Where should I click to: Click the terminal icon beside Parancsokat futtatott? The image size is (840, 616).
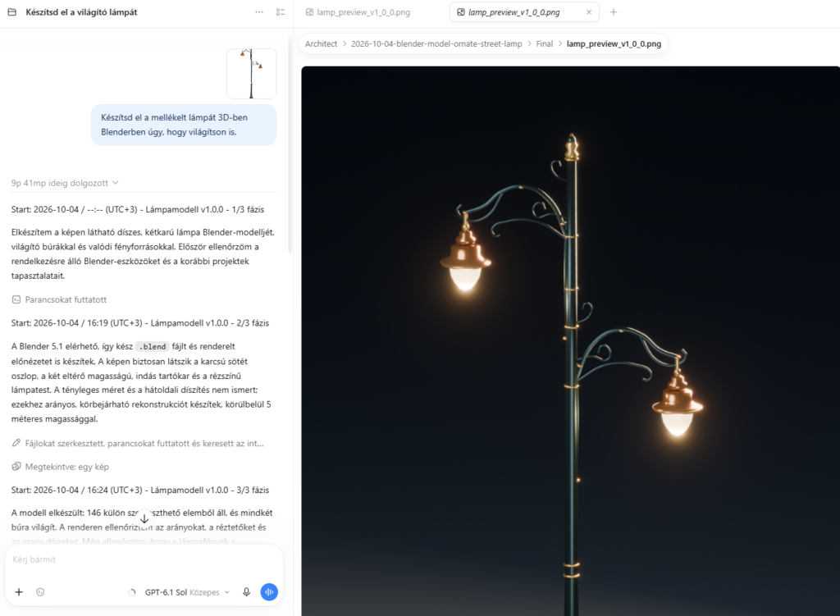16,299
